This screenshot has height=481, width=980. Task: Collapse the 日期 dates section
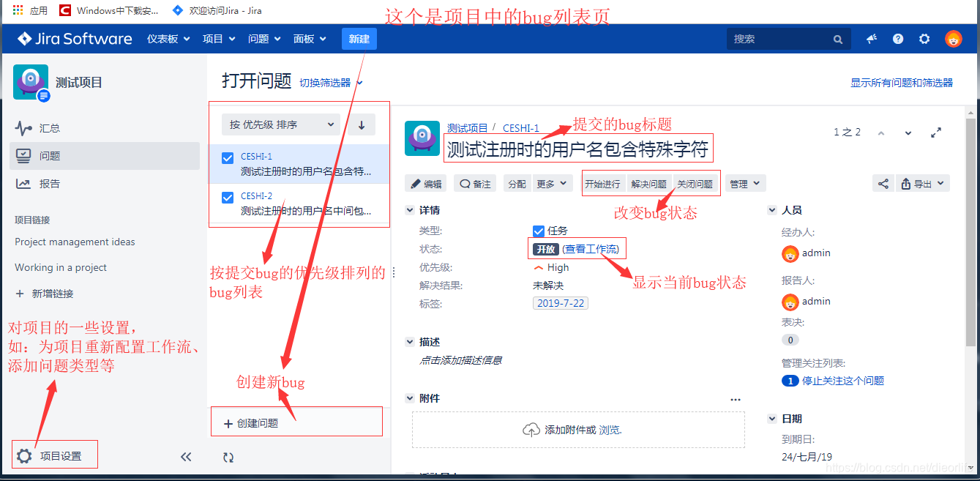[771, 419]
